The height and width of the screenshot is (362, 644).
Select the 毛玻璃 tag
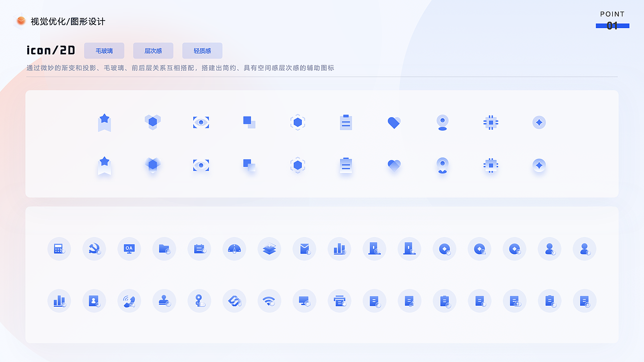coord(104,51)
